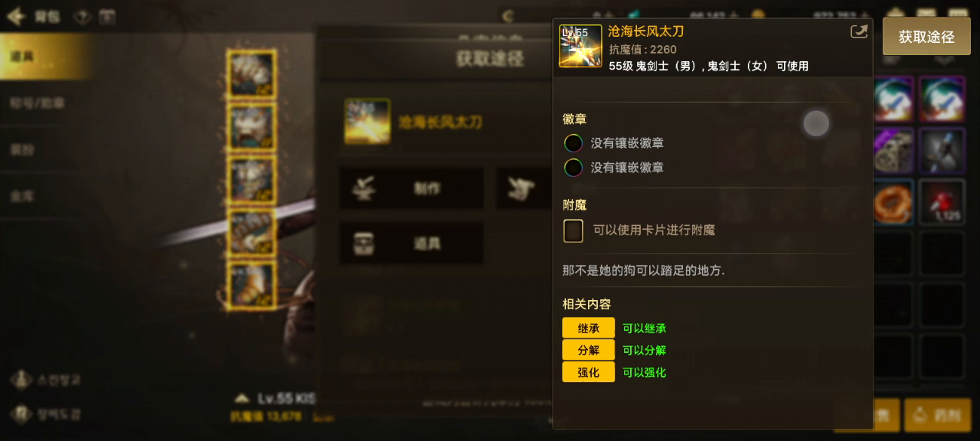Screen dimensions: 980x441
Task: Expand the arrow beside Lv.55 character name
Action: pos(242,398)
